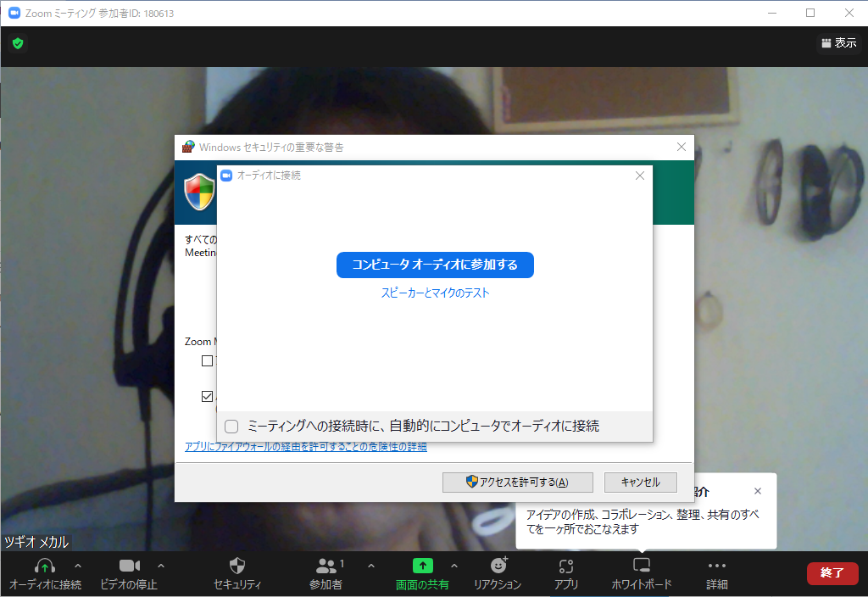Screen dimensions: 868x597
Task: Open the 表示 view layout button
Action: (x=839, y=43)
